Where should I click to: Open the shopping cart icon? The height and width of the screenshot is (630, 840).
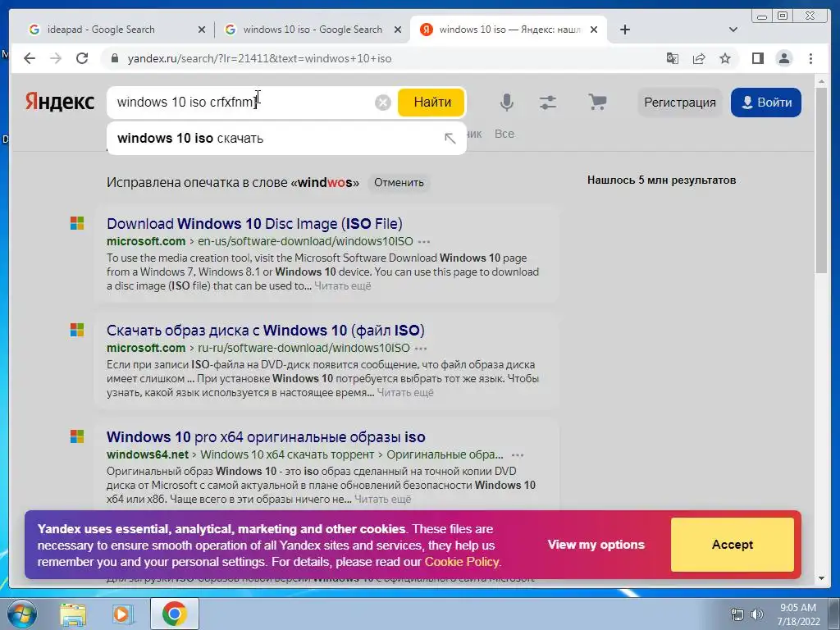(597, 102)
